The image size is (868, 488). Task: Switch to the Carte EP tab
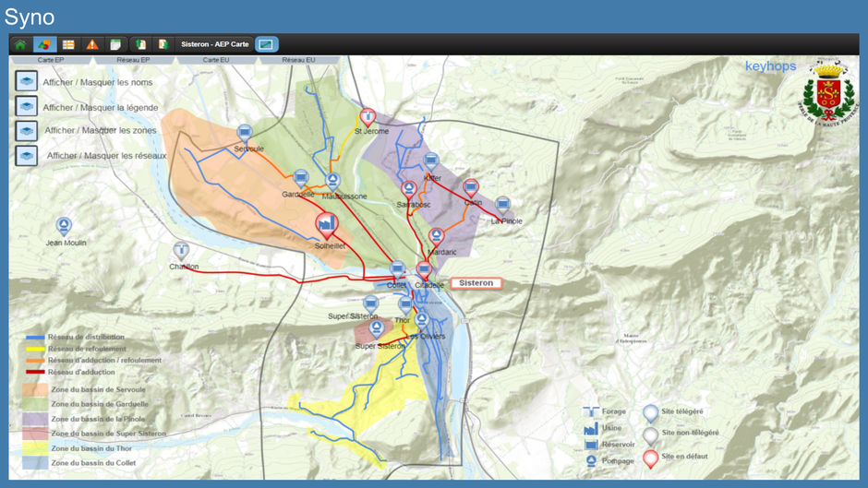click(51, 60)
